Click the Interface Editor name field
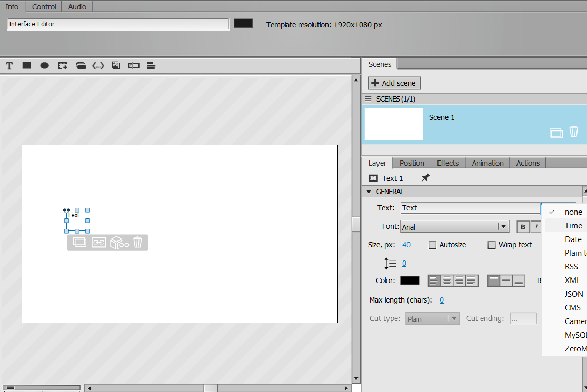 point(118,24)
